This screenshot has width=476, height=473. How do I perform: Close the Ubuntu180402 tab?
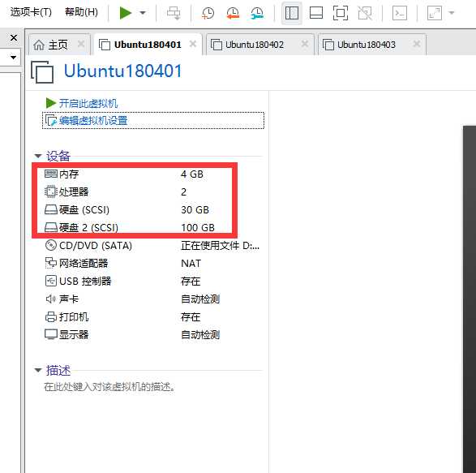(305, 45)
